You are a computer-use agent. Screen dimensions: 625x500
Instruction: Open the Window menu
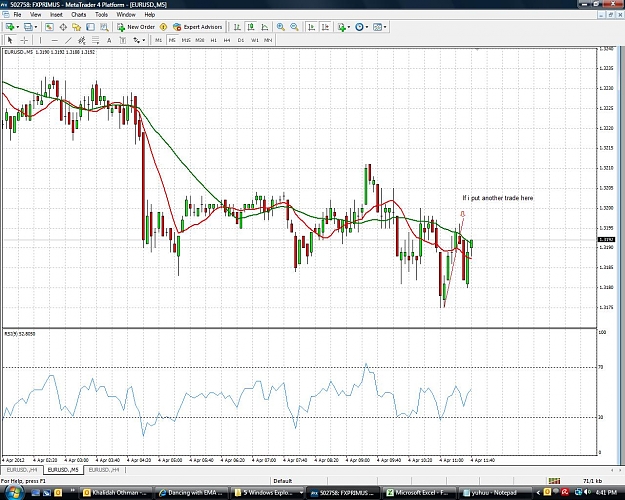126,14
